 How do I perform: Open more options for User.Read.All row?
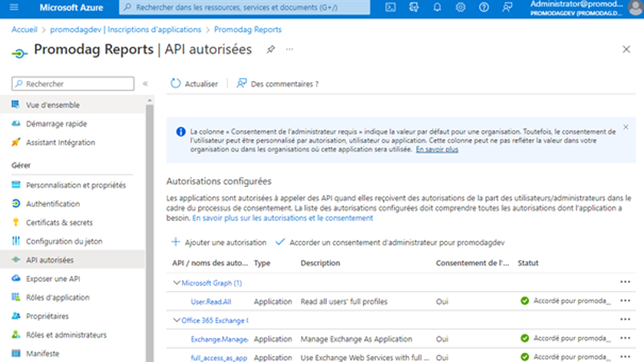[625, 301]
